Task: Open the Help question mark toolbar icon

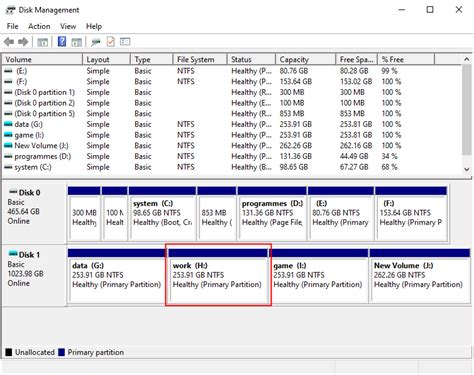Action: 62,42
